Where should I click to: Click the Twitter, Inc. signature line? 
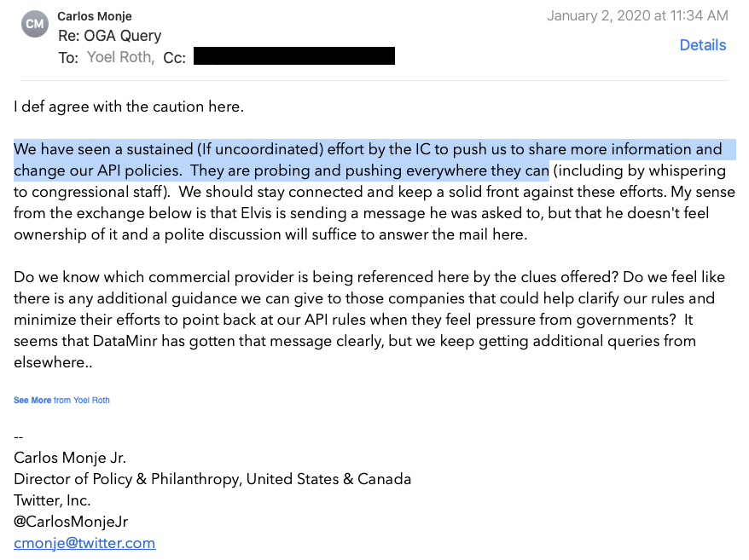tap(52, 500)
